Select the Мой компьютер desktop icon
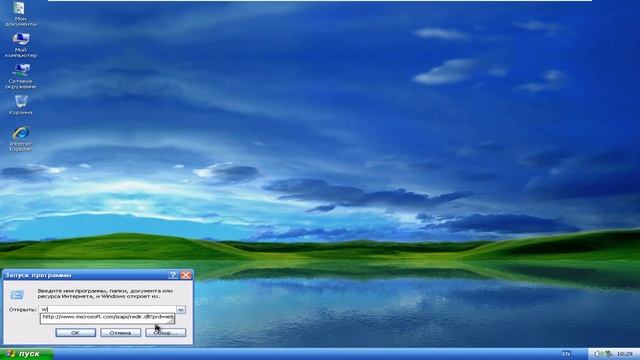The image size is (640, 360). [x=20, y=45]
